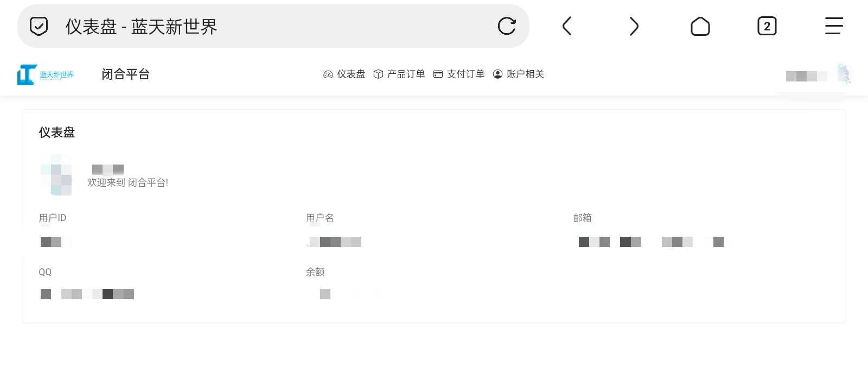Tap the address bar page title text
The image size is (868, 391).
point(141,27)
